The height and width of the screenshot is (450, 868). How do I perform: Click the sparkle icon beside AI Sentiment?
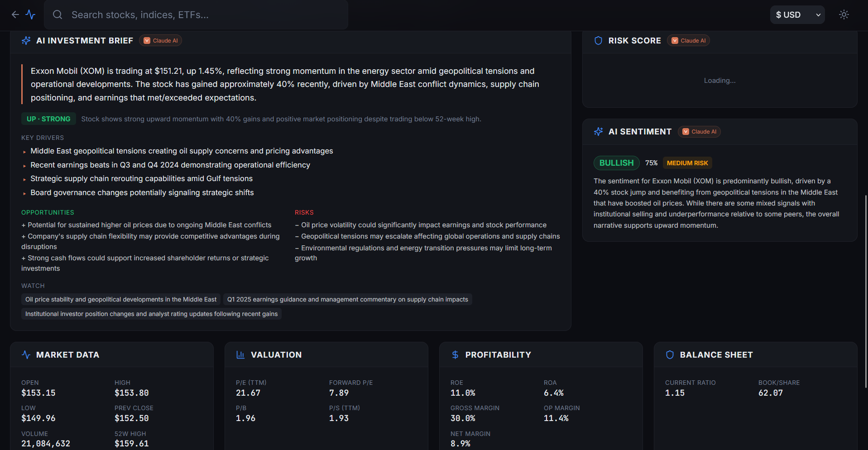pyautogui.click(x=598, y=132)
